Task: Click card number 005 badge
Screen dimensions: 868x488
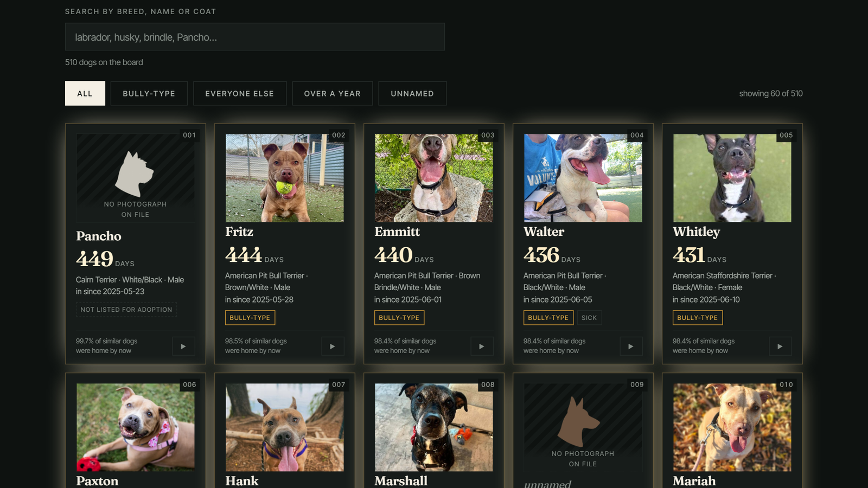Action: tap(786, 135)
